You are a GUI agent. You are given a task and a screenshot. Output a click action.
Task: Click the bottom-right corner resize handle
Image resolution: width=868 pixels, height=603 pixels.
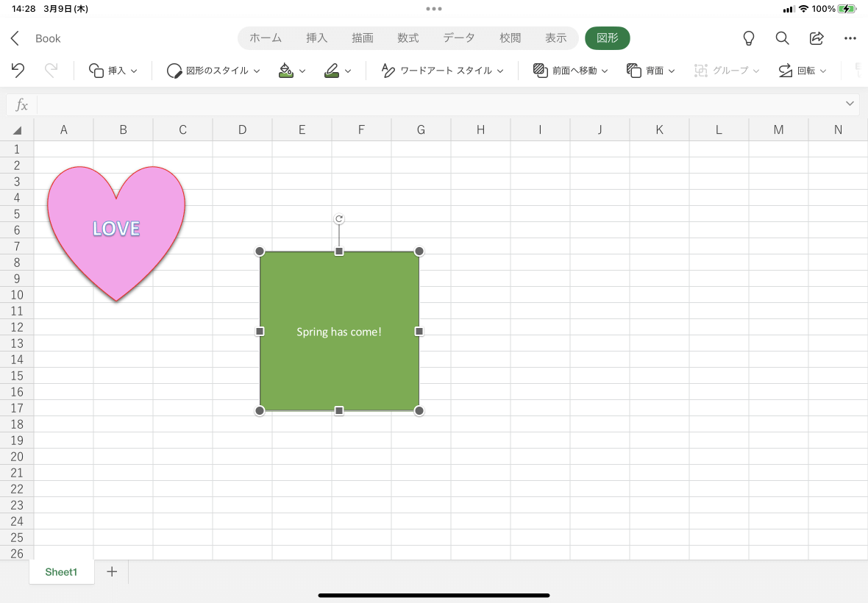419,410
